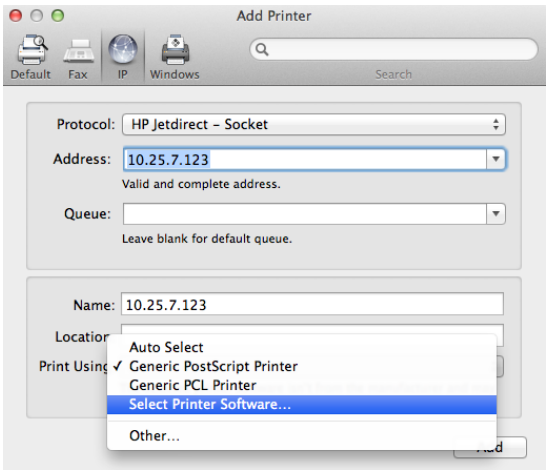Click the Add button
Screen dimensions: 551x473
490,447
